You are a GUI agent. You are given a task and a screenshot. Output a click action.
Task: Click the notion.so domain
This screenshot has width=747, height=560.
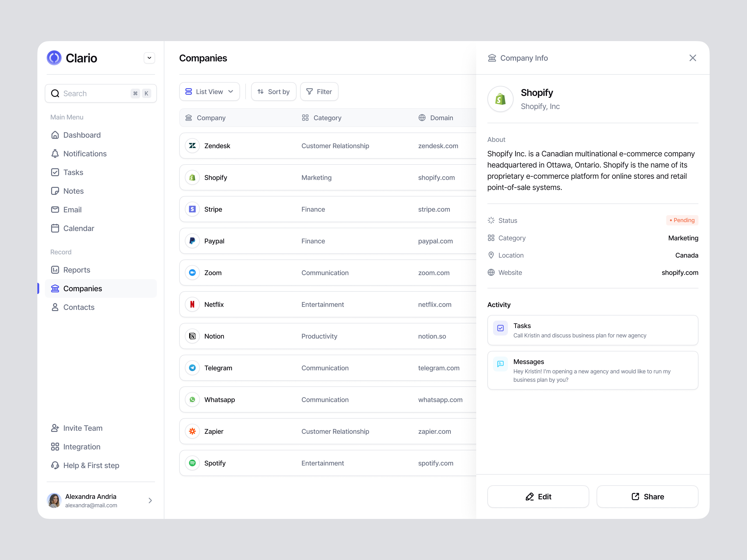tap(432, 336)
